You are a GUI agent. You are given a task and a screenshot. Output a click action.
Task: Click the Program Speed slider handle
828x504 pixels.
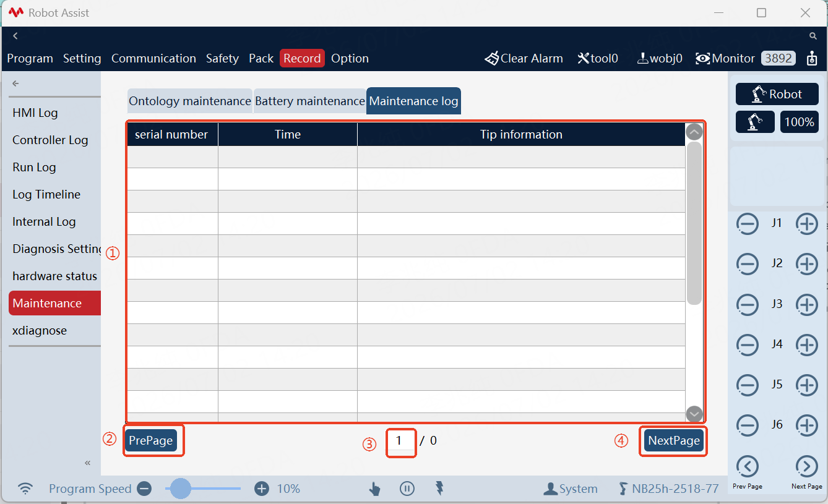(181, 489)
